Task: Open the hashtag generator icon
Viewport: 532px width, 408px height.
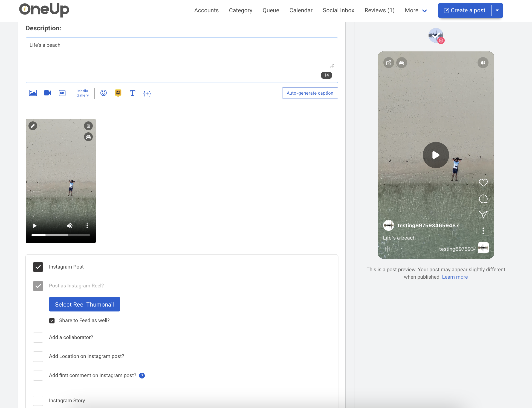Action: coord(118,93)
